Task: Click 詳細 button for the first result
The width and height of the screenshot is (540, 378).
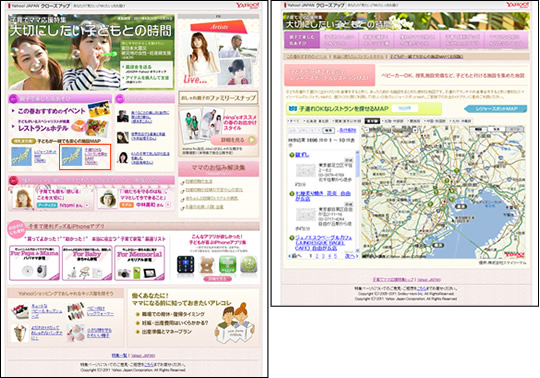Action: [349, 160]
